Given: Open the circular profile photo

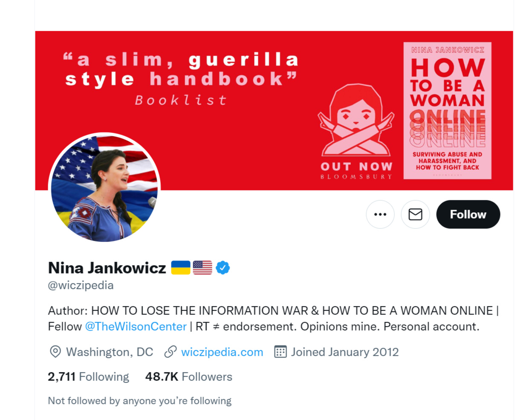Looking at the screenshot, I should (104, 187).
